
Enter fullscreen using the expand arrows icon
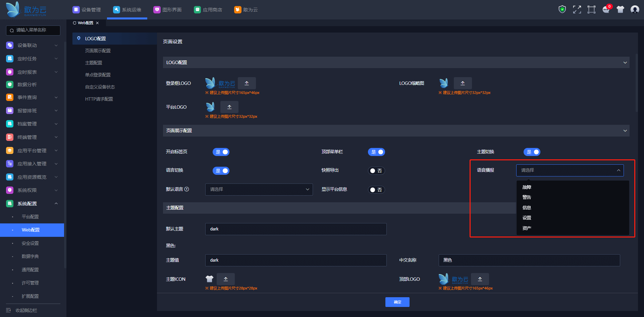[x=577, y=9]
